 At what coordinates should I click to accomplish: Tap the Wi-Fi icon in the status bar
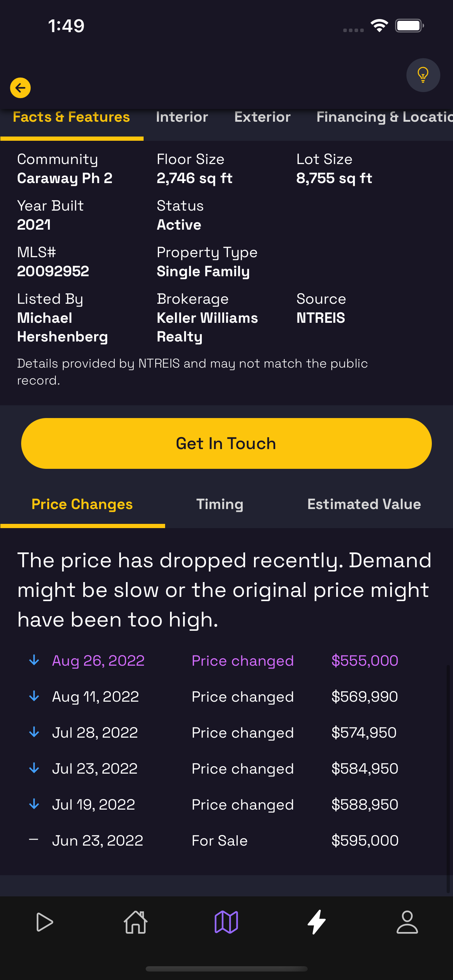coord(379,26)
